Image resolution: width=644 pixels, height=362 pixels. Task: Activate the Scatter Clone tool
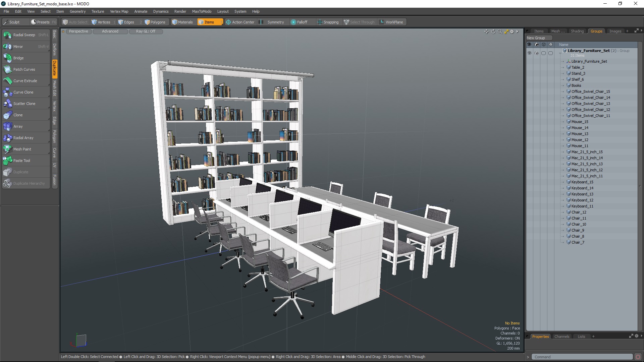pos(24,104)
